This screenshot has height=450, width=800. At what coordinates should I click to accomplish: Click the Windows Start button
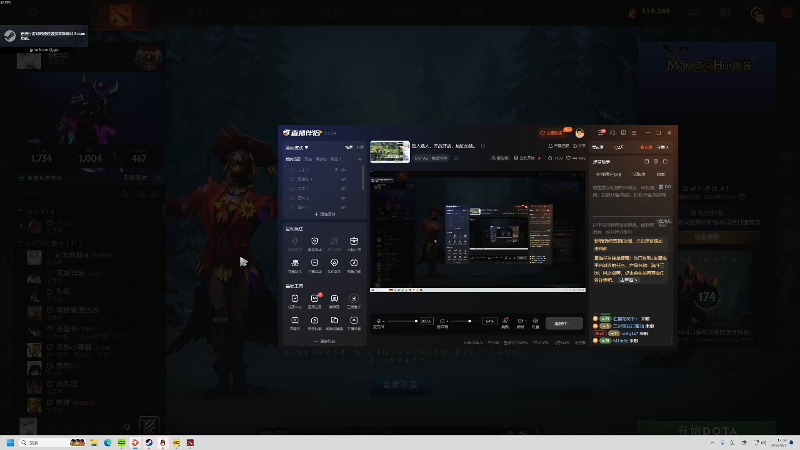pos(10,443)
